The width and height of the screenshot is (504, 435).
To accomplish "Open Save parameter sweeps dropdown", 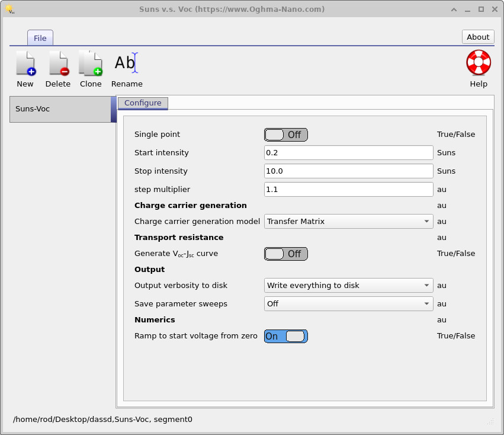I will point(348,303).
